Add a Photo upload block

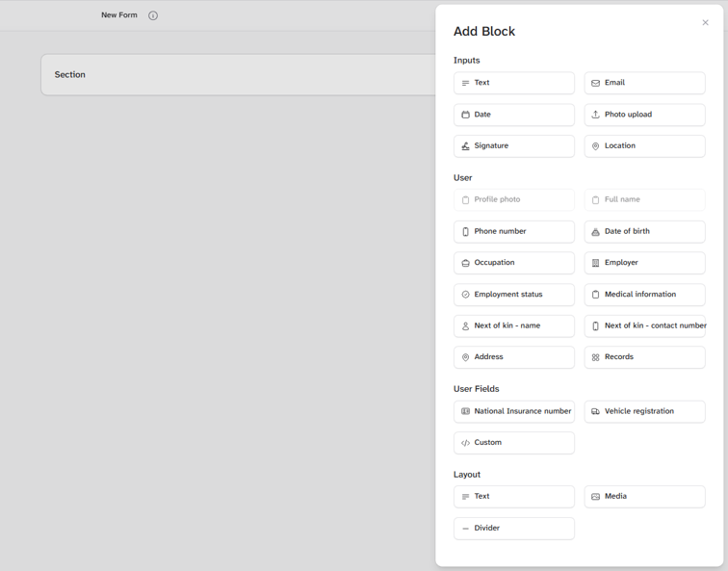point(644,115)
